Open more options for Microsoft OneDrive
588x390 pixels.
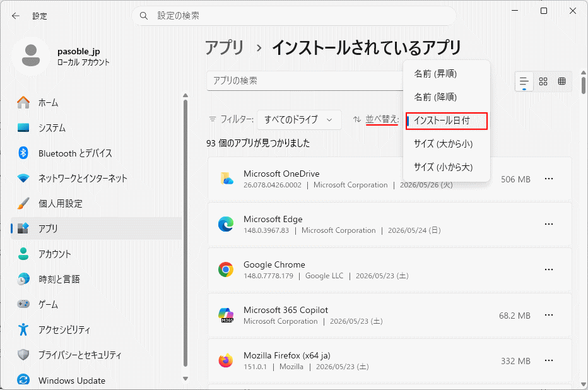549,179
